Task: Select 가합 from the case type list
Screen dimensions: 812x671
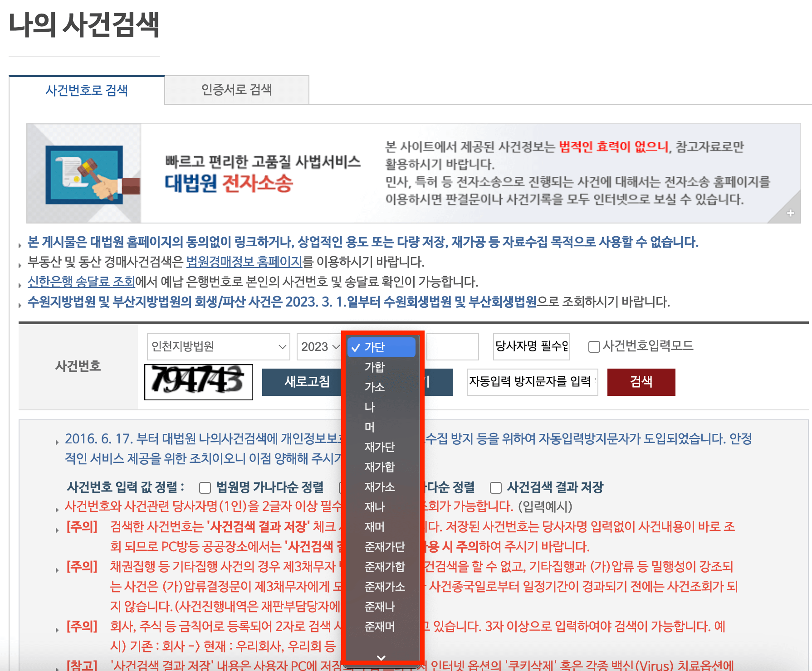Action: (375, 367)
